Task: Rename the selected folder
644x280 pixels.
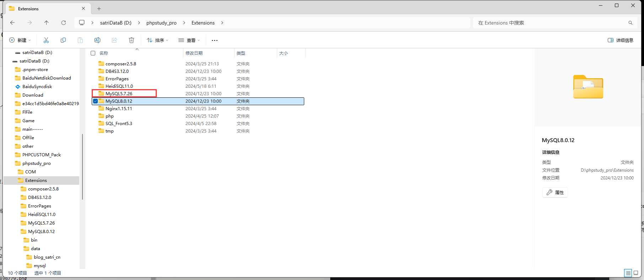Action: (97, 40)
